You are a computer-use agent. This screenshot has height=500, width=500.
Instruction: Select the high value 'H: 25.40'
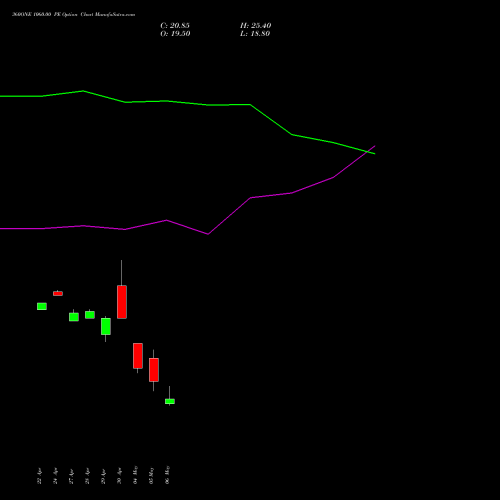click(256, 26)
